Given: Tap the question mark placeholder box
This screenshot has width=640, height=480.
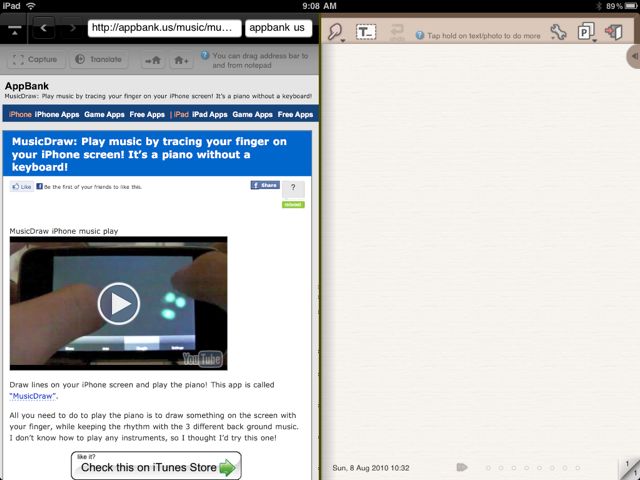Looking at the screenshot, I should point(293,189).
